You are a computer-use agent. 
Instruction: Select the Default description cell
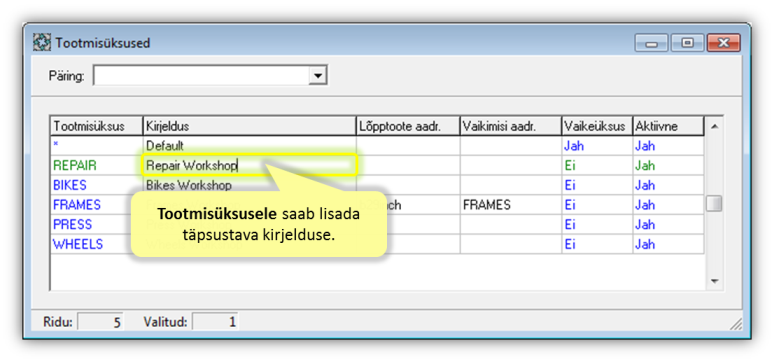[250, 146]
